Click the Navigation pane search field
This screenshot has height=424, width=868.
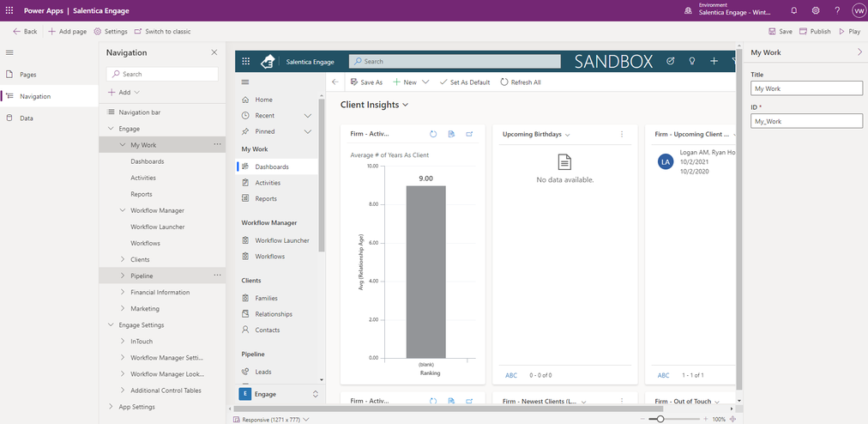(x=162, y=75)
